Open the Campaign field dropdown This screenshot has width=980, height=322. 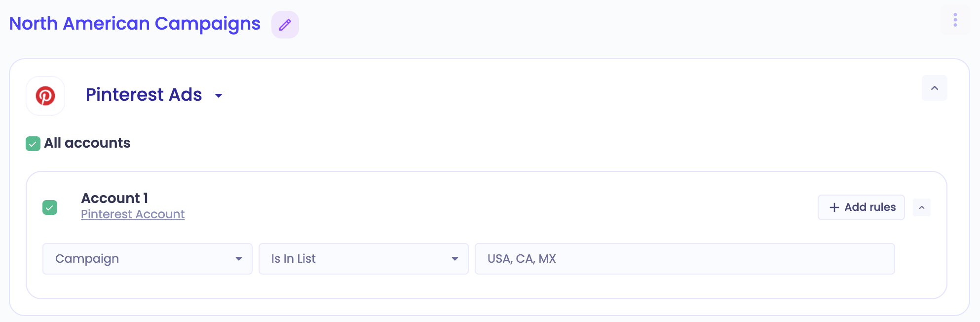pyautogui.click(x=148, y=259)
